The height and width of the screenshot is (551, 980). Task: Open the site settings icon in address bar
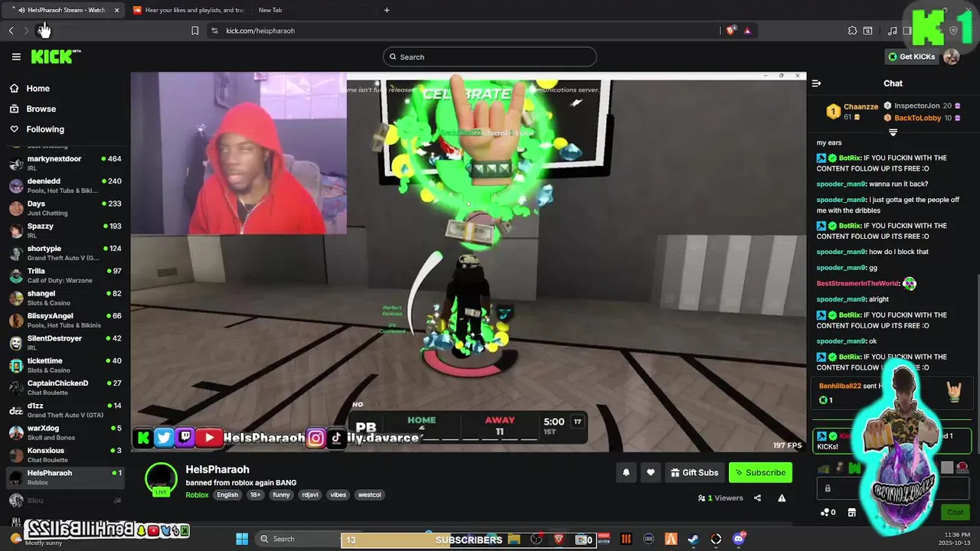[214, 31]
